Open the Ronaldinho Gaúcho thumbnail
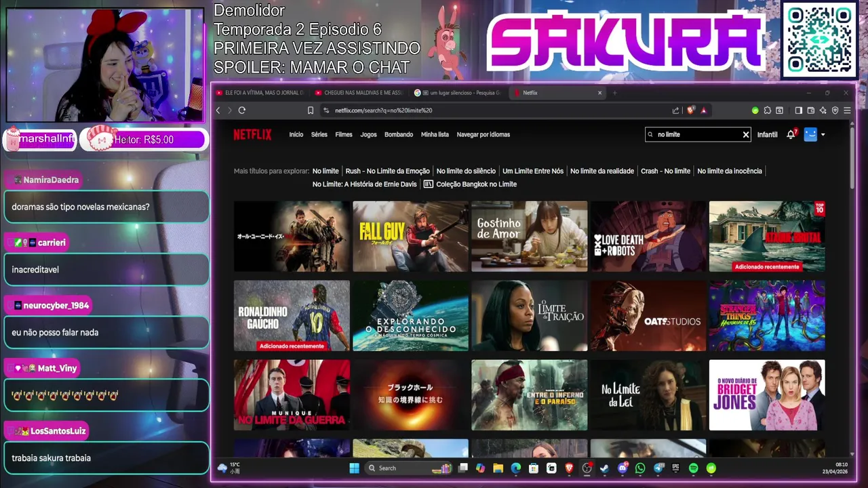 (292, 316)
